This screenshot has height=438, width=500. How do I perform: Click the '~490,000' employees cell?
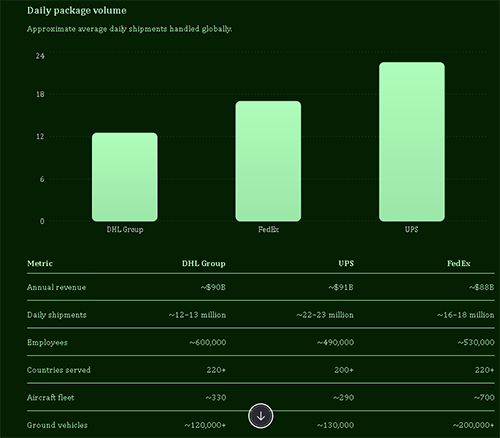point(335,343)
